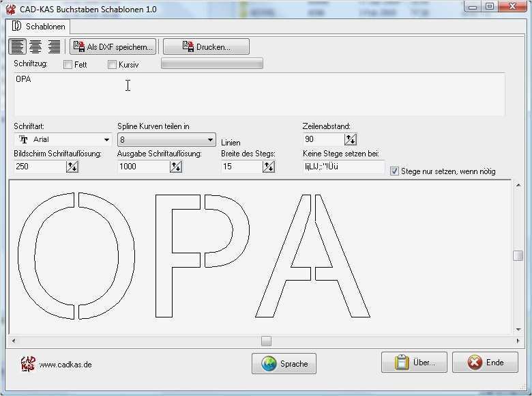Viewport: 532px width, 396px height.
Task: Click Bildschirm Schriftauflösung spinner arrows
Action: tap(72, 167)
